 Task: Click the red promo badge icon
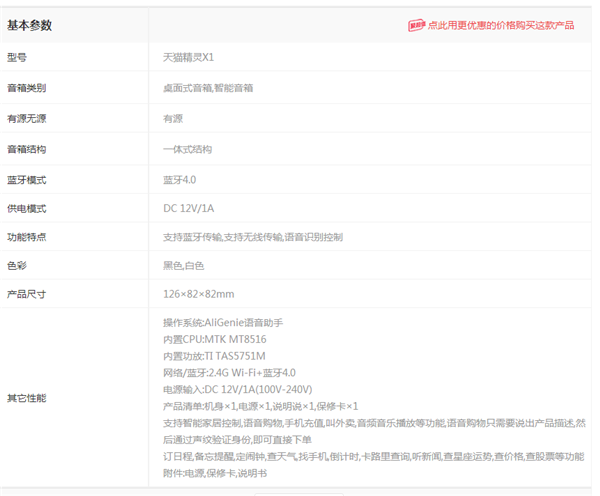[417, 25]
